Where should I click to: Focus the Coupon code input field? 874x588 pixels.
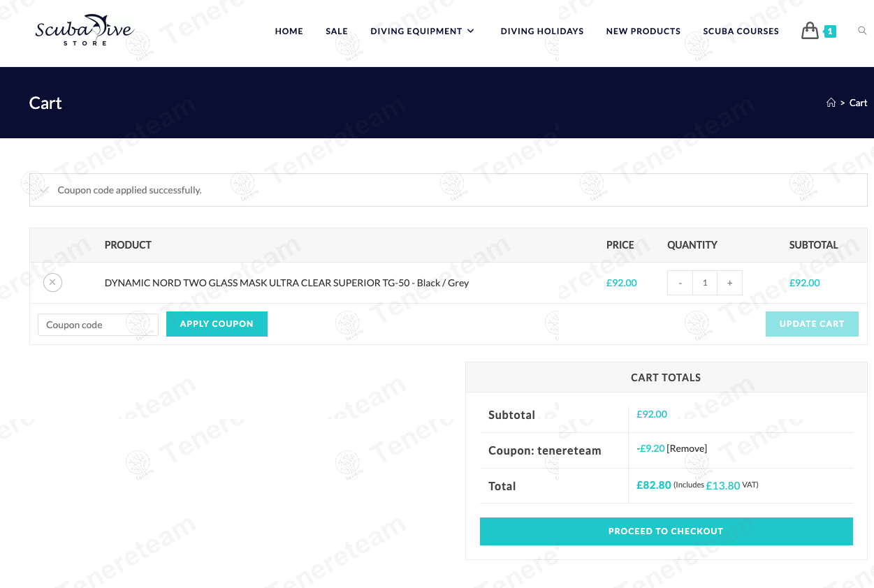[x=98, y=325]
